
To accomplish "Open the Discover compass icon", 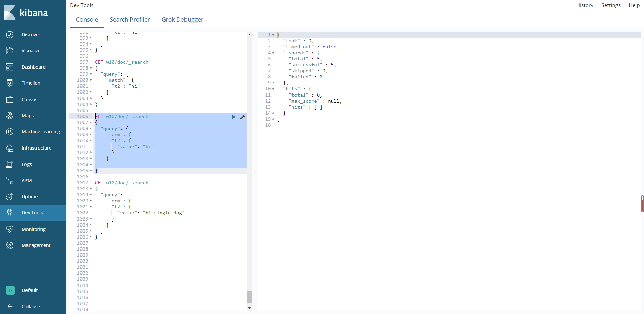I will point(10,35).
